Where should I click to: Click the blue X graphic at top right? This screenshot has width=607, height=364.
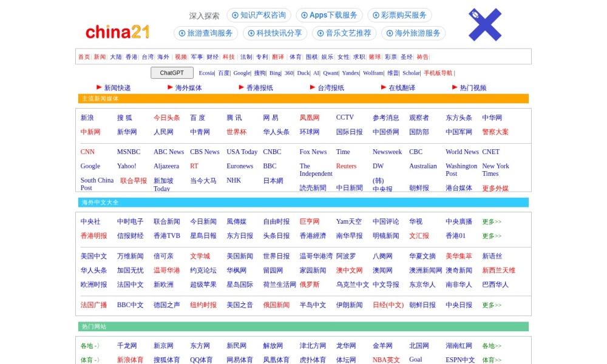(x=484, y=25)
